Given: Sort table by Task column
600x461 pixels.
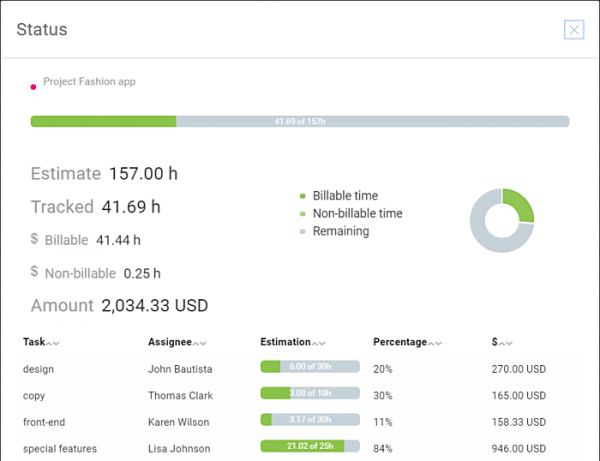Looking at the screenshot, I should tap(51, 343).
